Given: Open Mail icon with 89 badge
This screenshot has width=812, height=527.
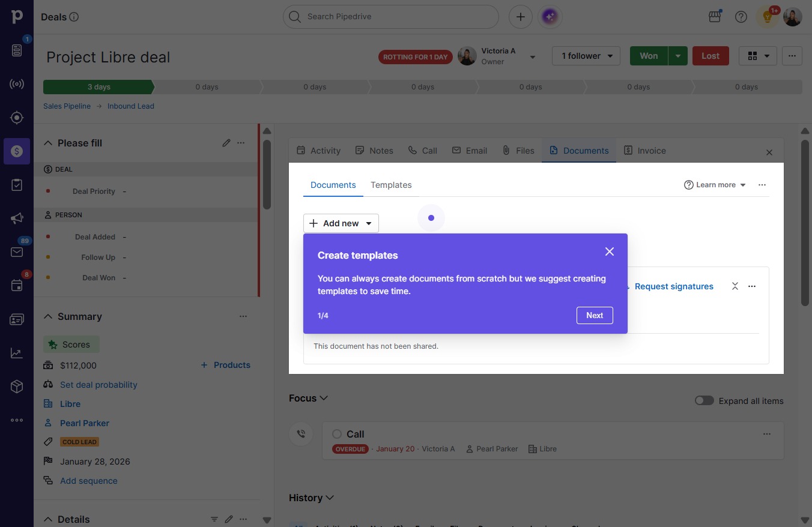Looking at the screenshot, I should point(17,252).
